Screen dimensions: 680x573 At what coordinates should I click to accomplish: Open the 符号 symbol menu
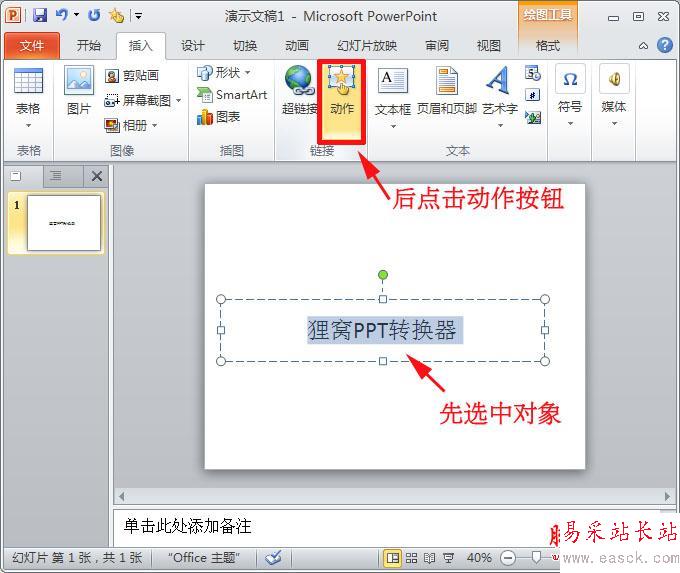(570, 95)
